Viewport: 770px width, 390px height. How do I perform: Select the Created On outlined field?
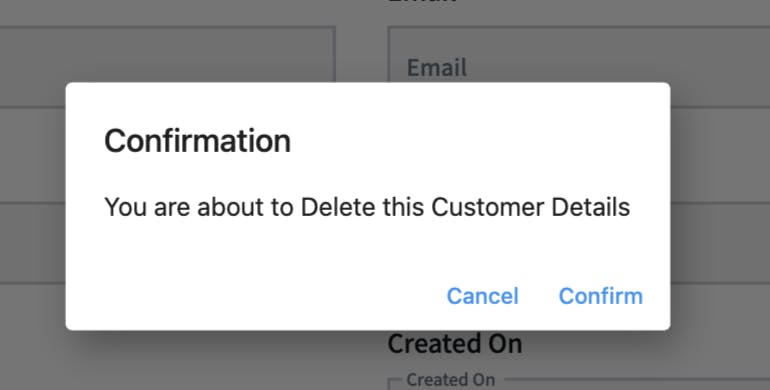point(579,384)
